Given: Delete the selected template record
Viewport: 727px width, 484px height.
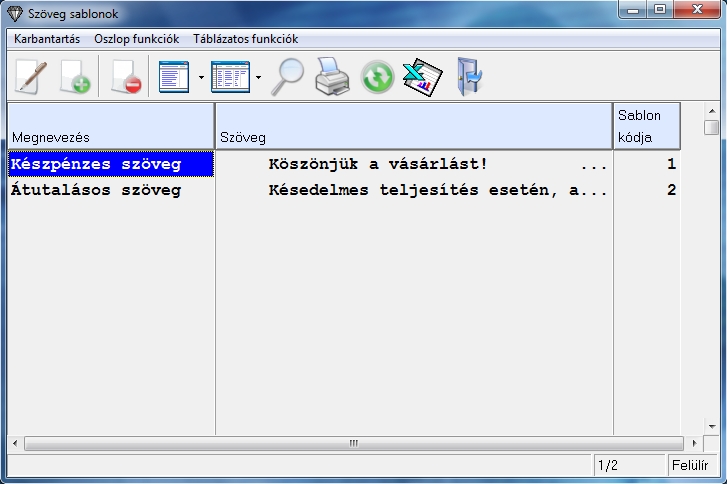Looking at the screenshot, I should (x=125, y=77).
